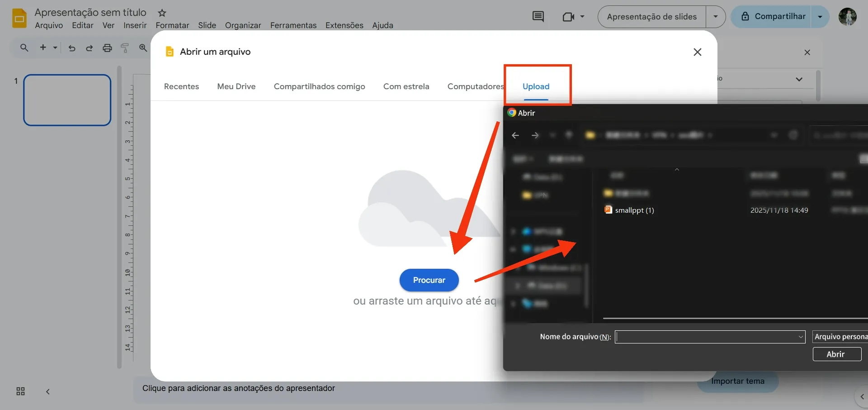The width and height of the screenshot is (868, 410).
Task: Switch to the Meu Drive tab
Action: [236, 86]
